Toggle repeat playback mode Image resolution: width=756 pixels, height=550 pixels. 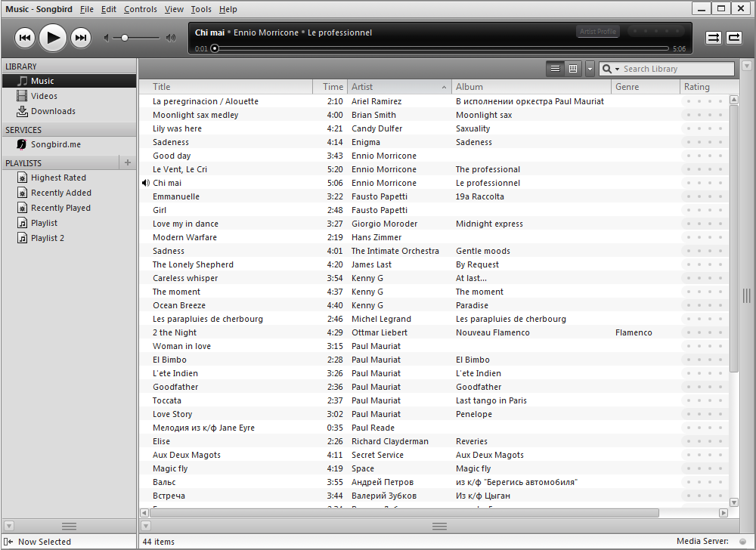(x=734, y=38)
